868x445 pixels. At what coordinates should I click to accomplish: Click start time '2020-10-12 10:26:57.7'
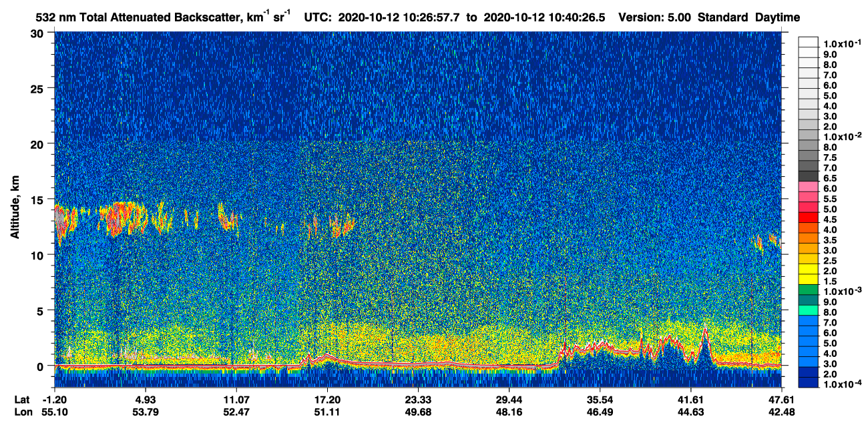coord(399,18)
